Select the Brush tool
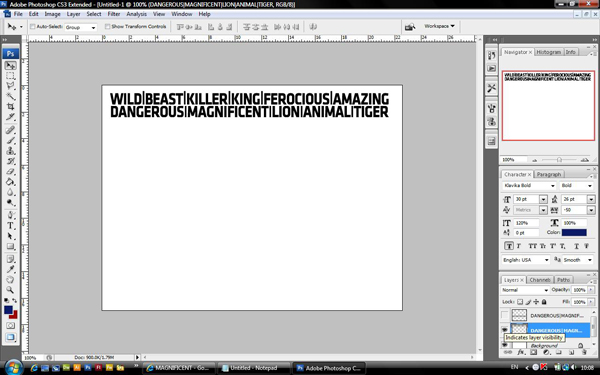Screen dimensions: 600x375 [10, 140]
